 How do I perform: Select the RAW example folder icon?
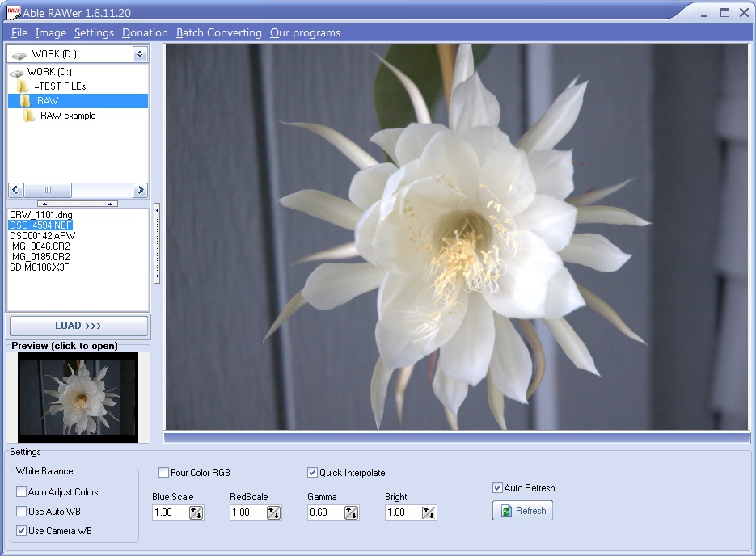point(30,116)
